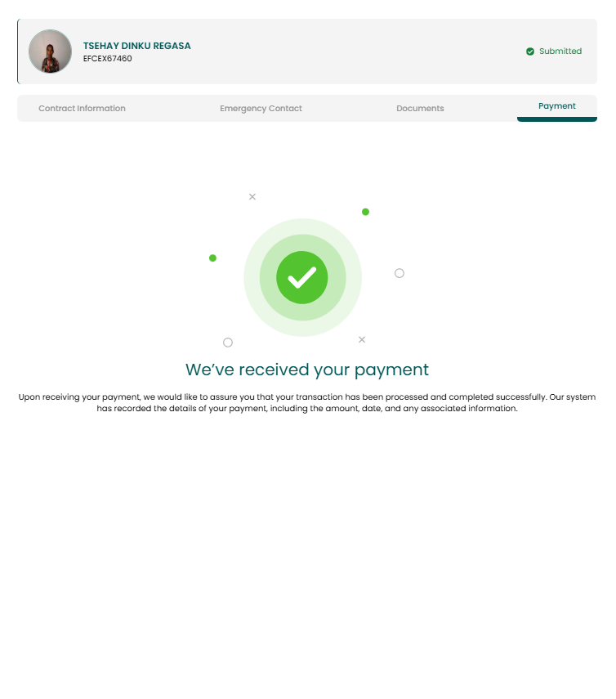Screen dimensions: 616x699
Task: Click the teal underline beneath the Payment tab
Action: [x=556, y=119]
